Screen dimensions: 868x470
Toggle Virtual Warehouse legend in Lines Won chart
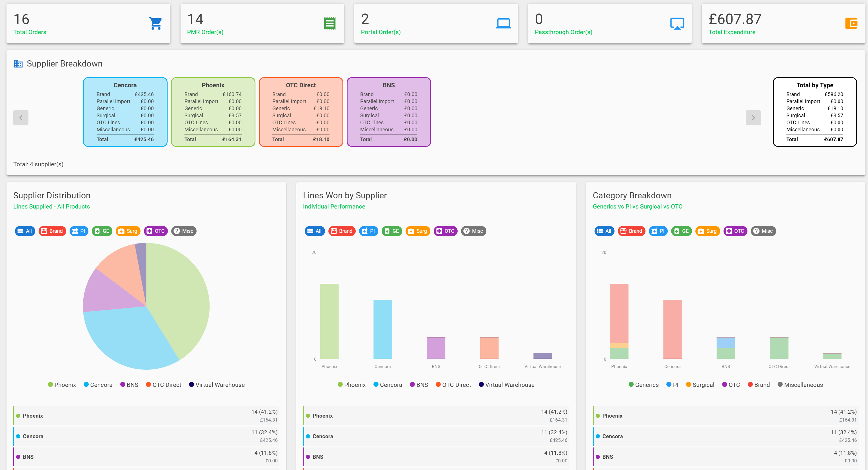point(507,385)
